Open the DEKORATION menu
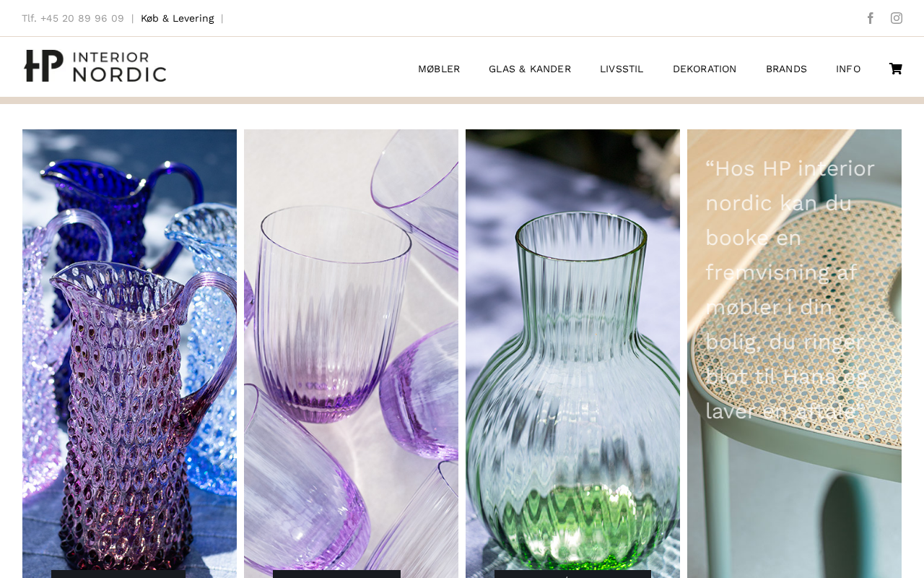Image resolution: width=924 pixels, height=578 pixels. tap(705, 69)
